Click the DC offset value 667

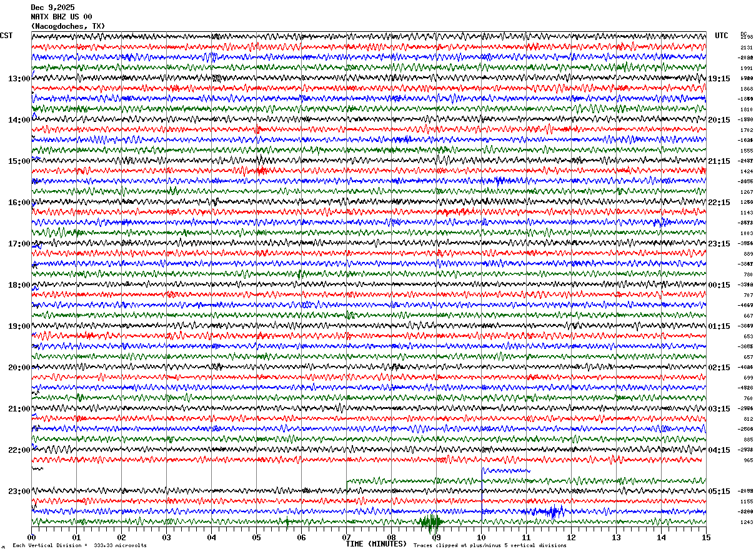click(748, 316)
